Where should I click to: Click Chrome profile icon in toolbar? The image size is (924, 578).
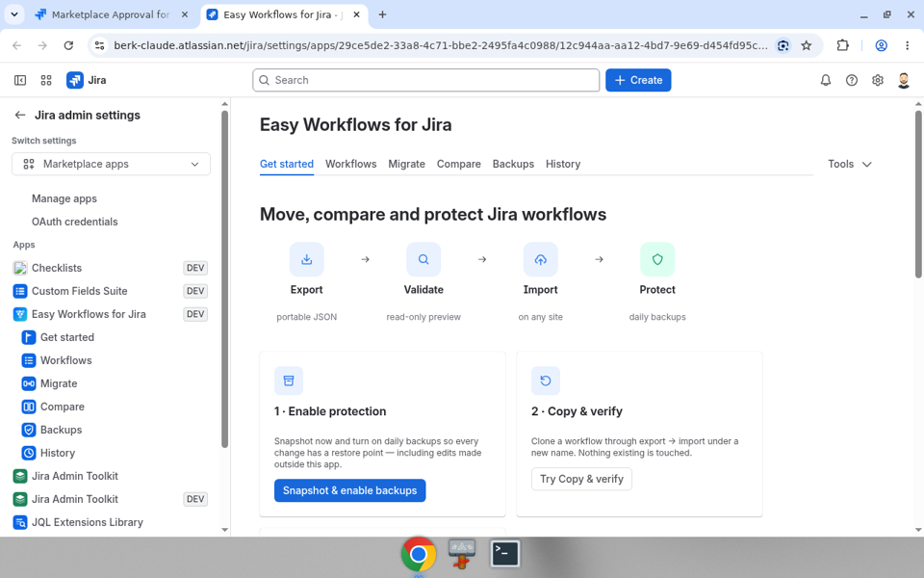pos(881,45)
